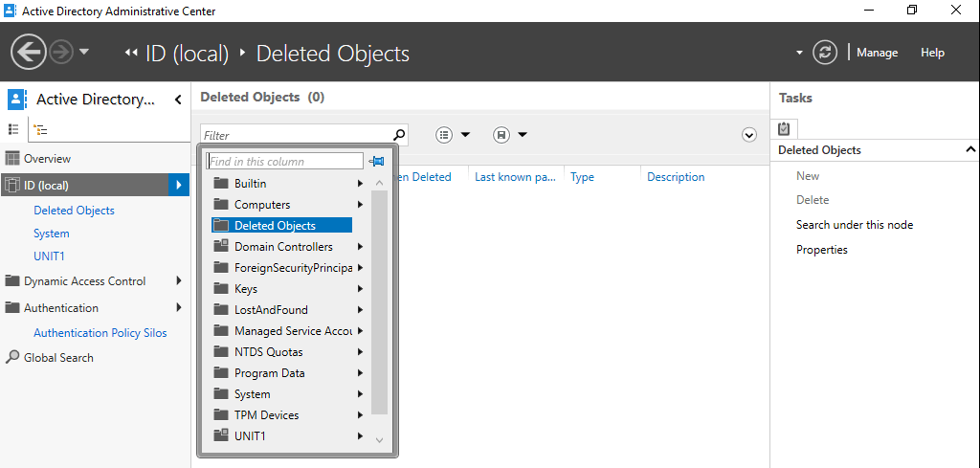Click the back navigation arrow
The width and height of the screenshot is (980, 468).
click(29, 53)
